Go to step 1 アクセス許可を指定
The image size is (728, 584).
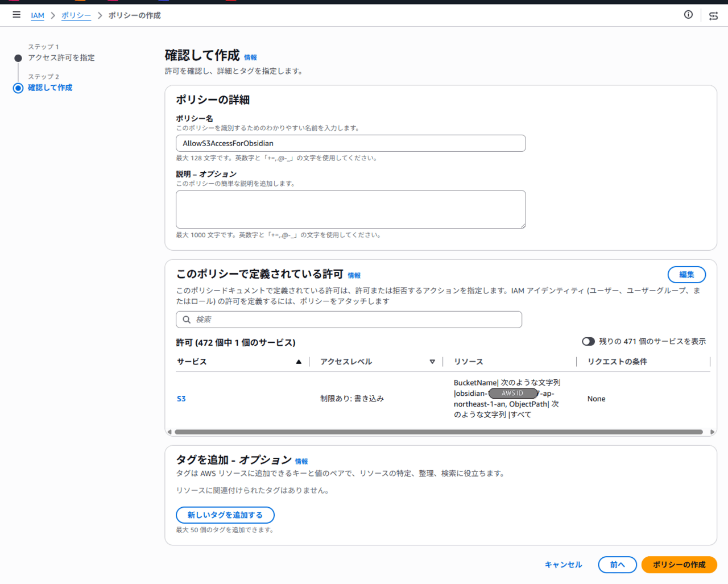point(61,58)
